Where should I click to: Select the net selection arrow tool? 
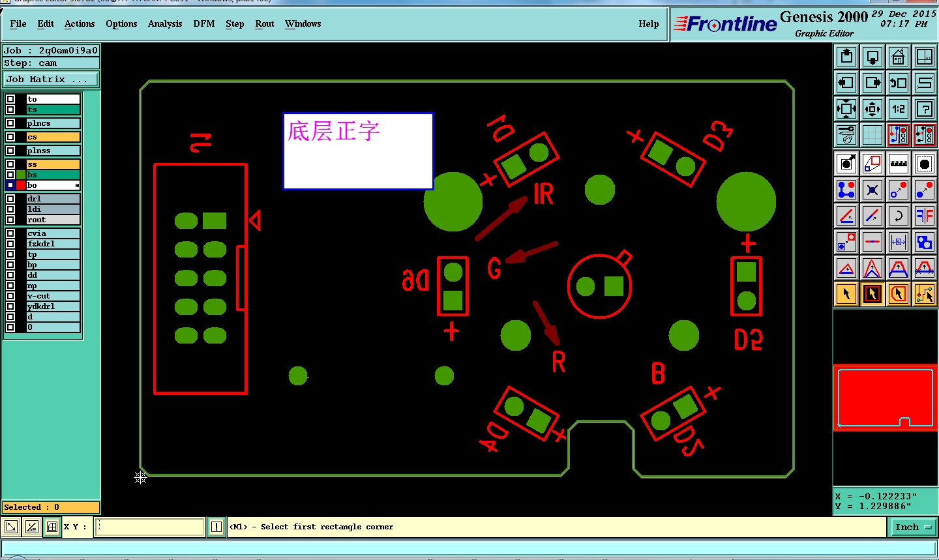point(925,294)
